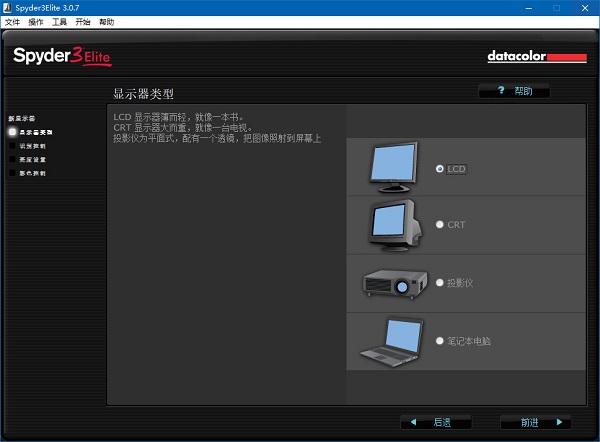Open the 工具 menu

(x=59, y=22)
